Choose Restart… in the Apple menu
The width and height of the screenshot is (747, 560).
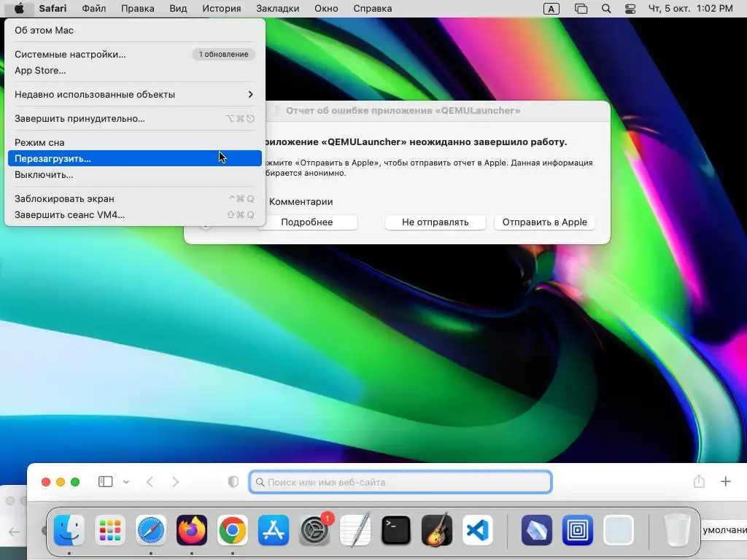tap(135, 158)
